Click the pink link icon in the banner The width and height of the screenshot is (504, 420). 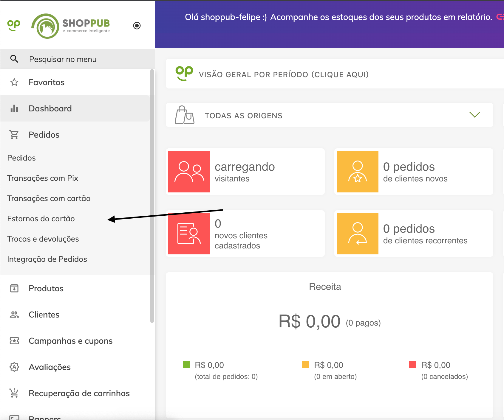pos(500,17)
